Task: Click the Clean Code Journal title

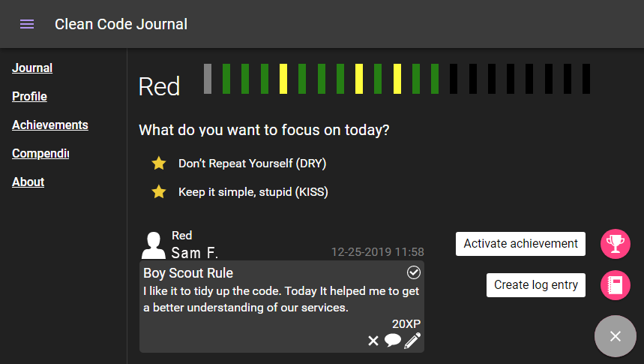Action: pos(121,24)
